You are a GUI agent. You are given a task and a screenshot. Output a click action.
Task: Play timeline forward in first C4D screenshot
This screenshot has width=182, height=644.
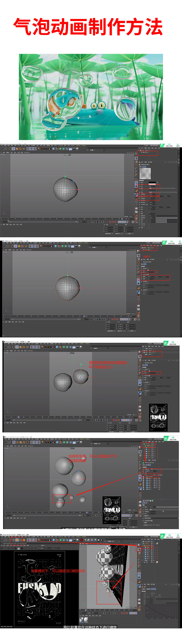click(98, 222)
